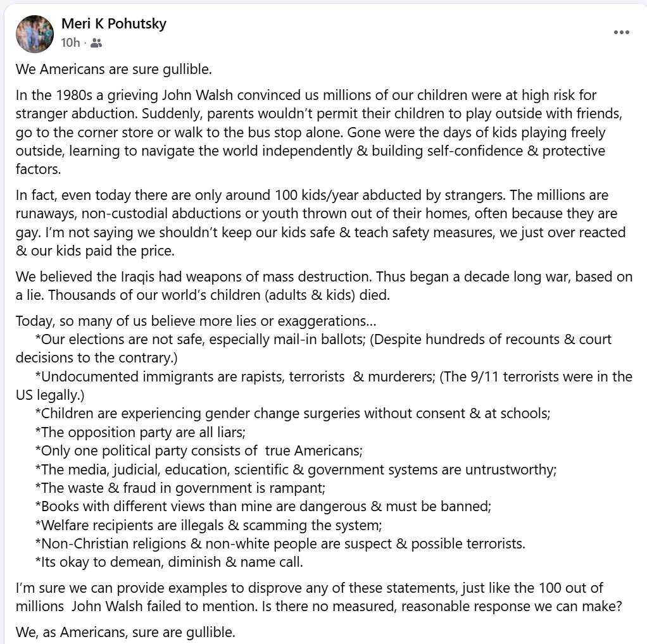Click the bullet "The opposition party are all liars"
The width and height of the screenshot is (647, 644).
[141, 433]
